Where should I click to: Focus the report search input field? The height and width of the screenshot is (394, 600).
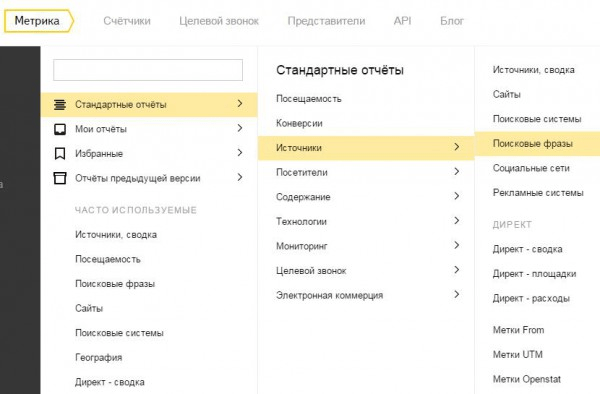click(148, 70)
